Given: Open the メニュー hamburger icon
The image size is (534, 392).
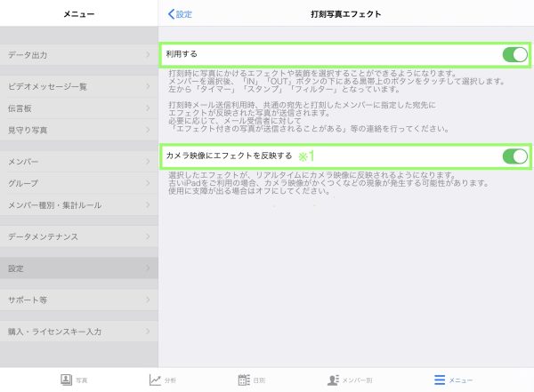Looking at the screenshot, I should tap(439, 380).
